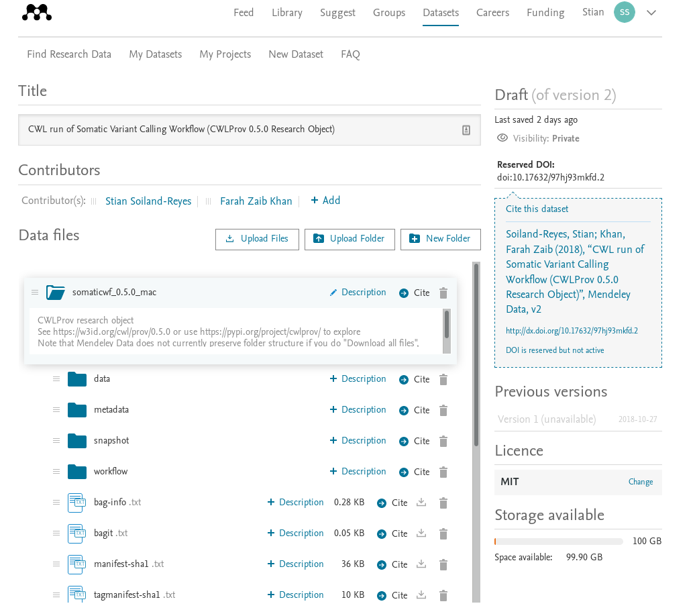The width and height of the screenshot is (695, 616).
Task: Delete the metadata folder
Action: (443, 410)
